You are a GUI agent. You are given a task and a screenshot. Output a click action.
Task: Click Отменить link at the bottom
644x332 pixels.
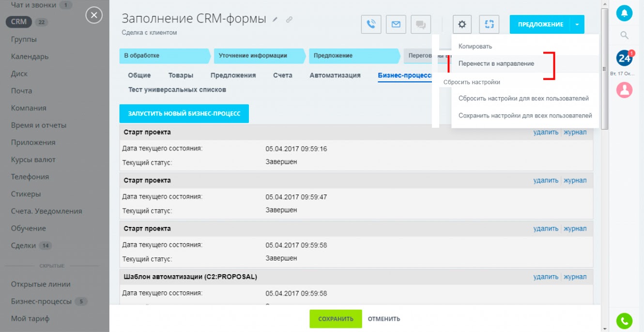tap(383, 319)
